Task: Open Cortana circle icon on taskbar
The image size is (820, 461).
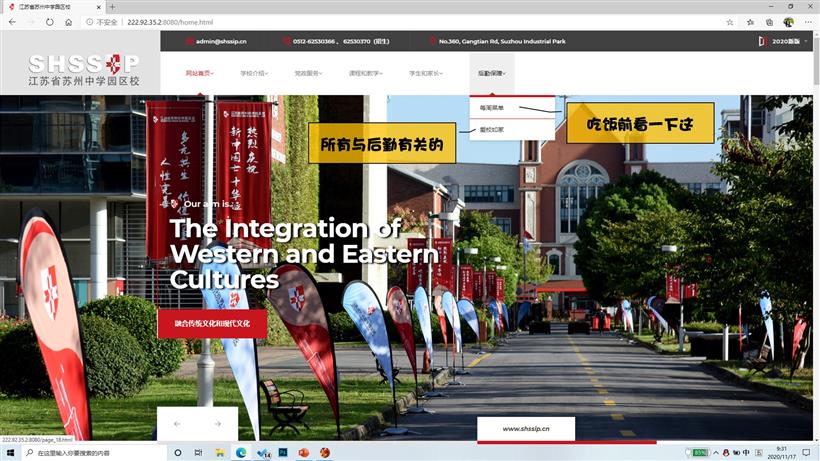Action: (178, 453)
